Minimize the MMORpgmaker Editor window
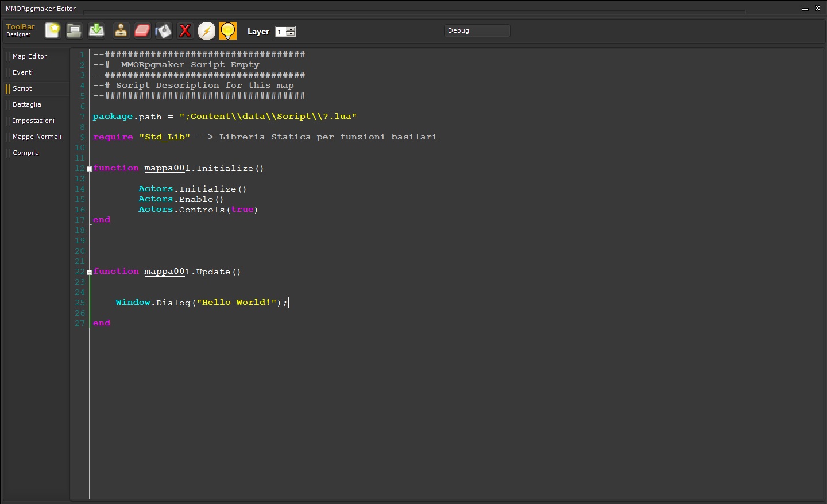The image size is (827, 504). [x=805, y=9]
